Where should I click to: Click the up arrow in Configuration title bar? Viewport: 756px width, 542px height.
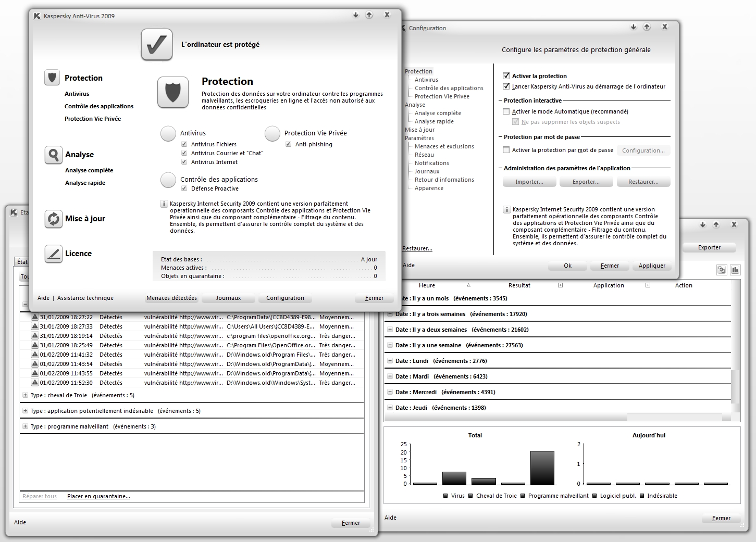[x=647, y=27]
